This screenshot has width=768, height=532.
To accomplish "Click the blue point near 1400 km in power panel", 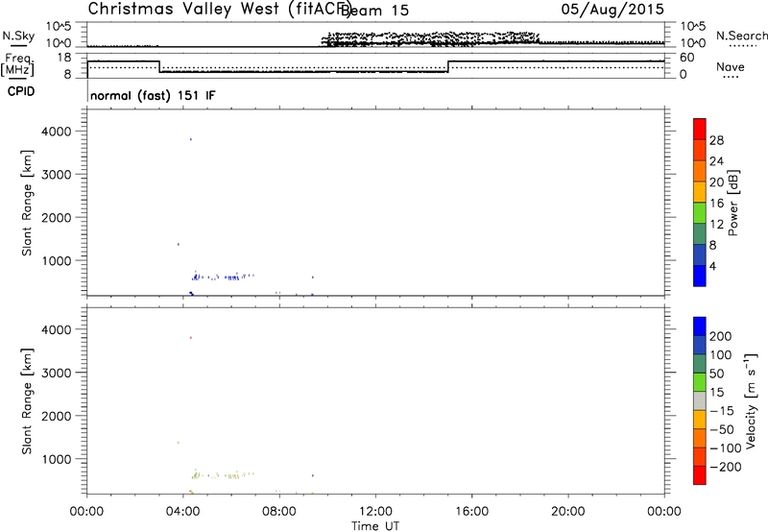I will click(x=179, y=244).
